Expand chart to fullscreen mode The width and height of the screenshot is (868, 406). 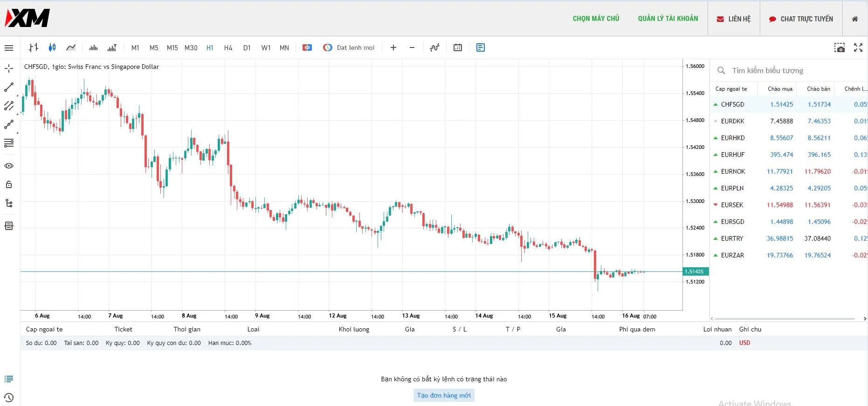click(858, 47)
